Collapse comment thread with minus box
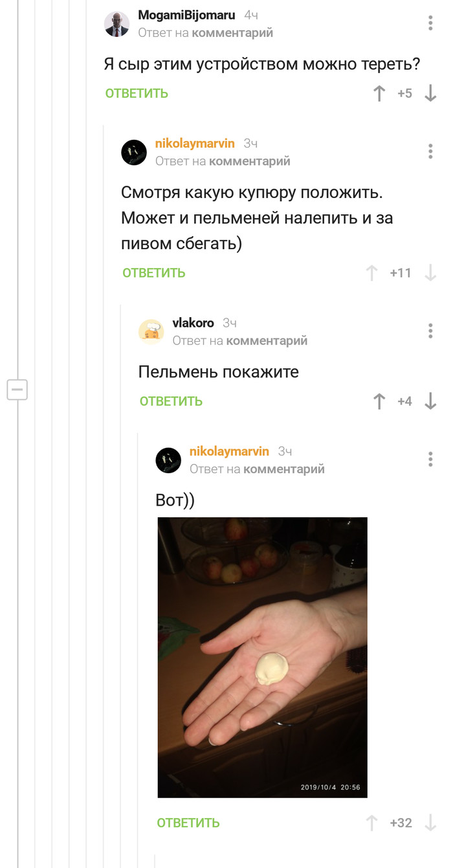 coord(17,389)
